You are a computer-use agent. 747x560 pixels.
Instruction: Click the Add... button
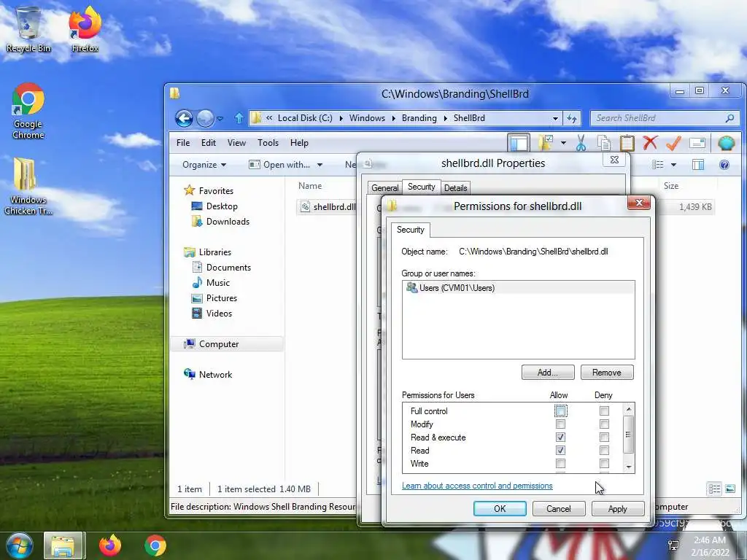[x=548, y=373]
